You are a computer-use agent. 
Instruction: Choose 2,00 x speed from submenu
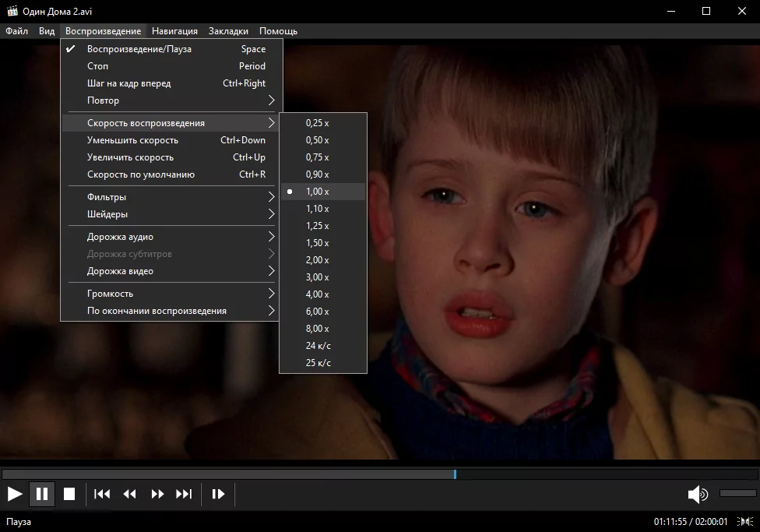click(318, 260)
